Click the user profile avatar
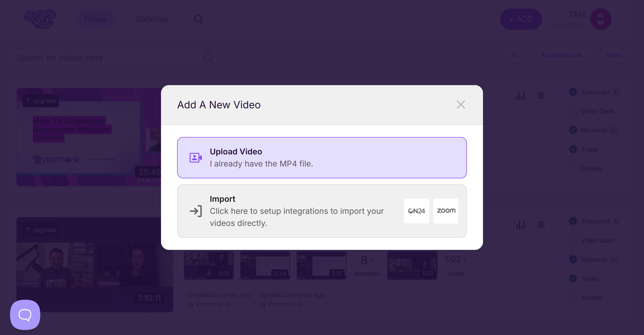 [x=600, y=19]
